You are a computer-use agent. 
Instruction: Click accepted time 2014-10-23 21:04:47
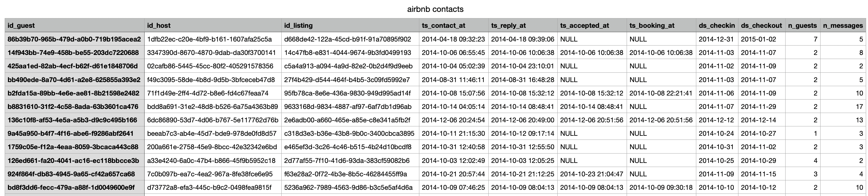pos(592,174)
